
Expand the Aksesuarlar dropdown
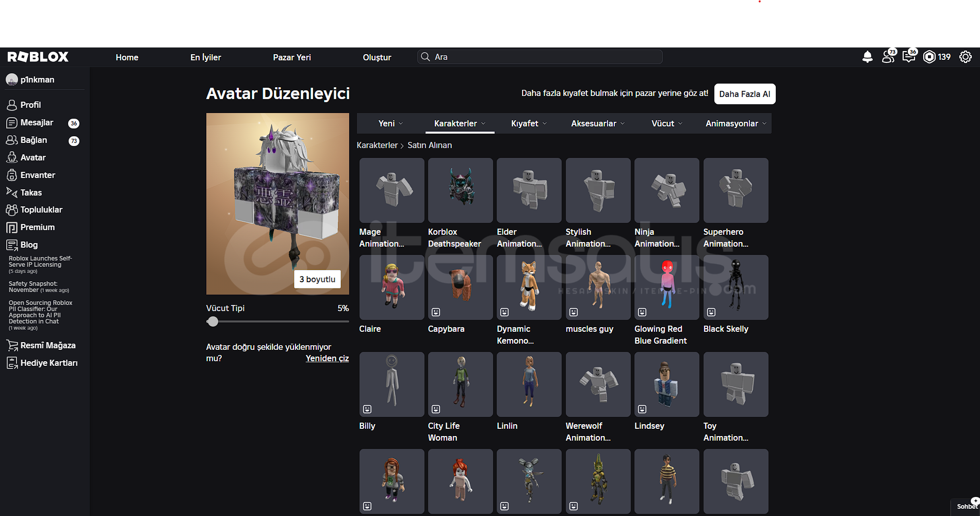tap(597, 123)
